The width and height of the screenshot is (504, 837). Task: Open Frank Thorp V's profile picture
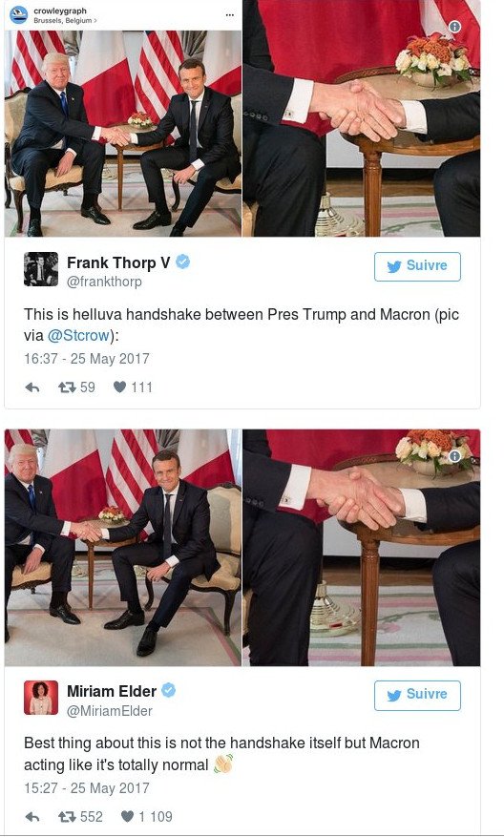[x=41, y=269]
